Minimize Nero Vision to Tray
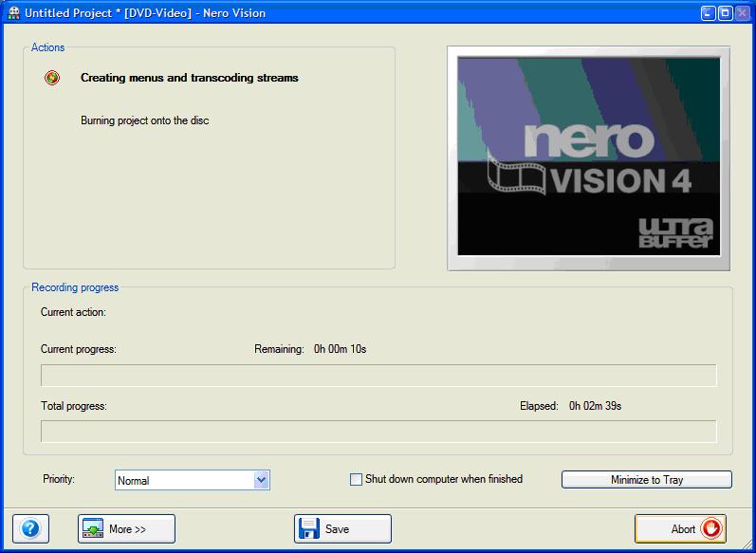 (647, 480)
